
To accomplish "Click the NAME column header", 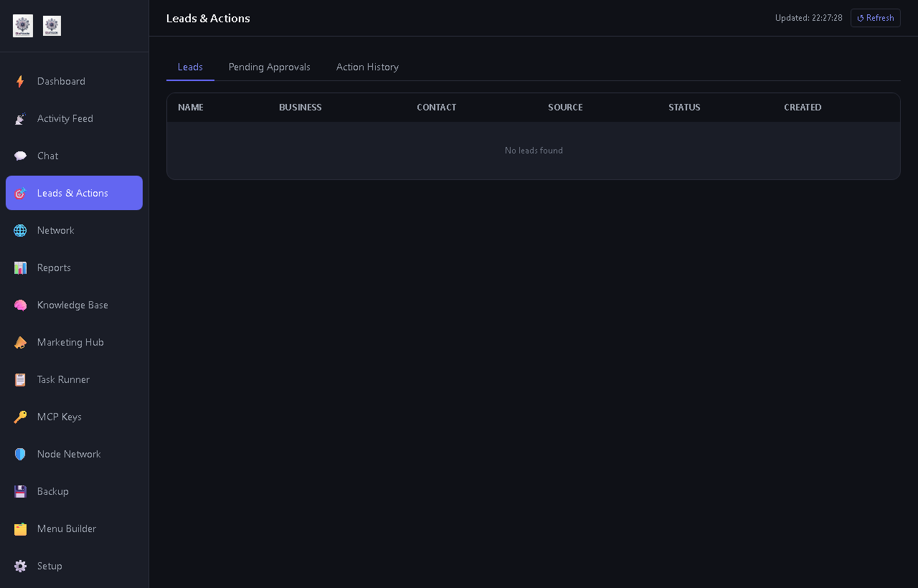I will (x=191, y=108).
